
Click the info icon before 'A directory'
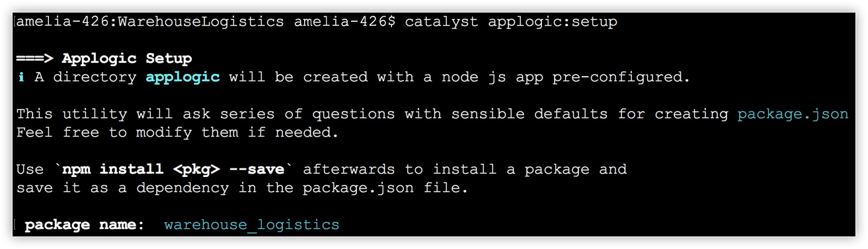click(x=20, y=77)
